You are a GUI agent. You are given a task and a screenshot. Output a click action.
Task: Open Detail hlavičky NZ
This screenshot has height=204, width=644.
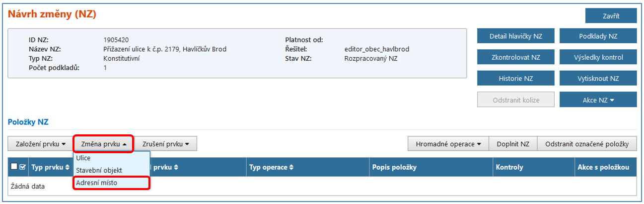pyautogui.click(x=515, y=36)
